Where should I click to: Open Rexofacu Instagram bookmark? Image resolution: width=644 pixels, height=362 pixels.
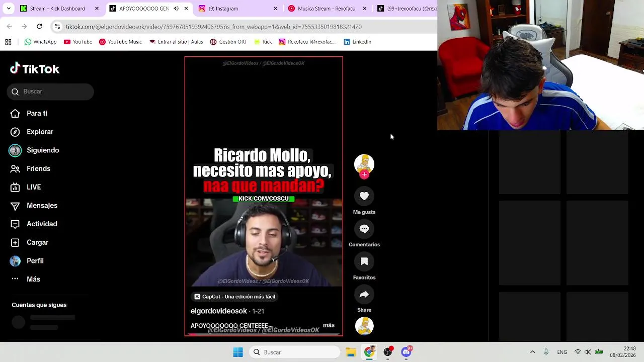click(307, 42)
